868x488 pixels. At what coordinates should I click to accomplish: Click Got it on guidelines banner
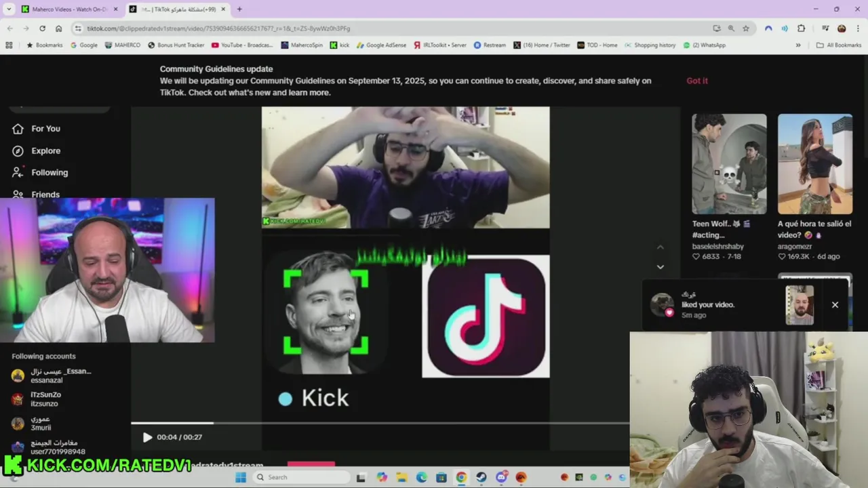697,81
